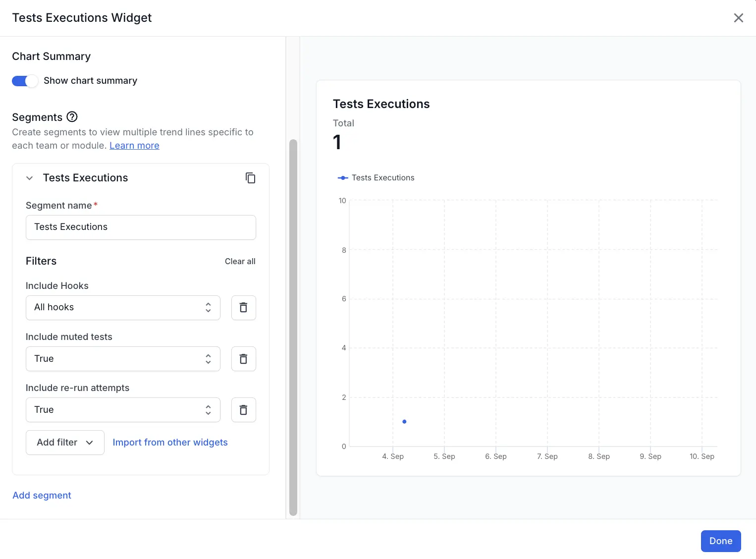
Task: Click the Segment name input field
Action: (141, 227)
